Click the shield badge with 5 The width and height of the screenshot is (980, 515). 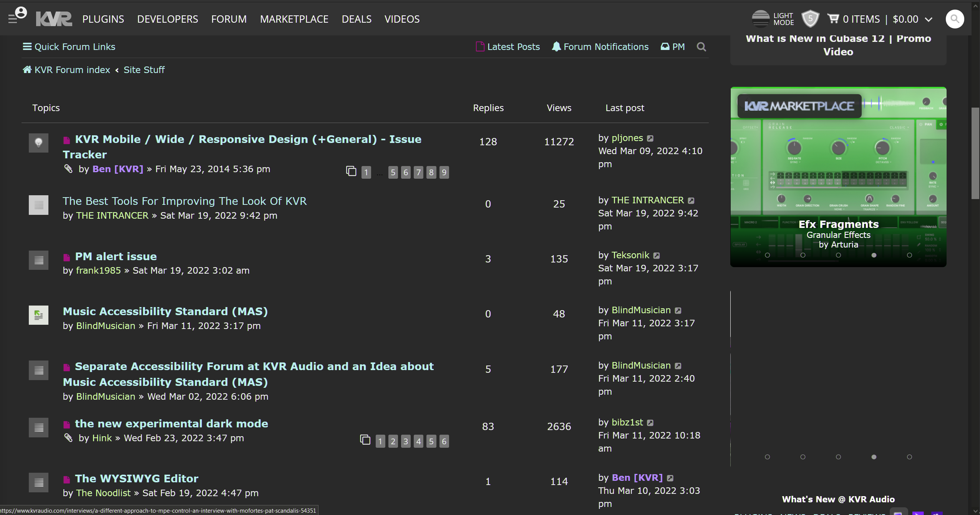(x=810, y=18)
